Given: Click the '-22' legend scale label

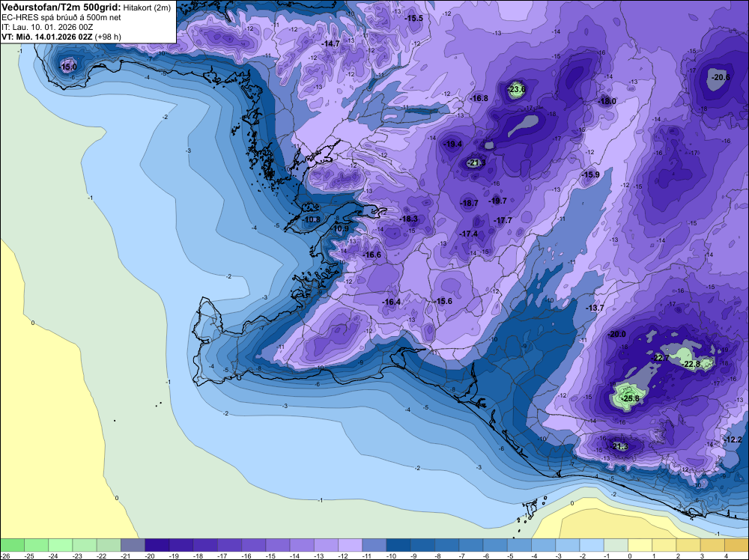Looking at the screenshot, I should [x=102, y=556].
